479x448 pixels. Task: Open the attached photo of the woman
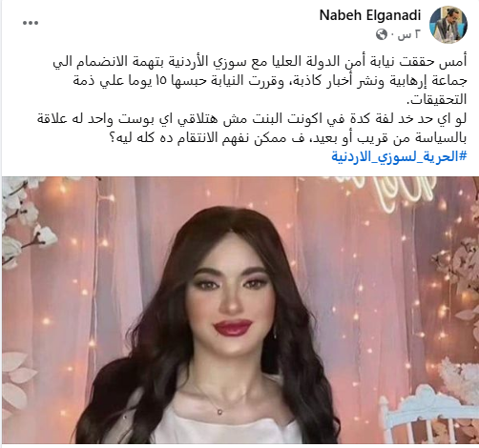pos(240,310)
